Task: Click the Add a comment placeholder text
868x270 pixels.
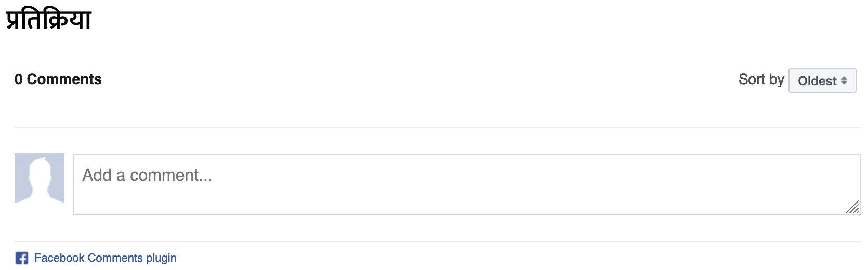Action: pyautogui.click(x=147, y=176)
